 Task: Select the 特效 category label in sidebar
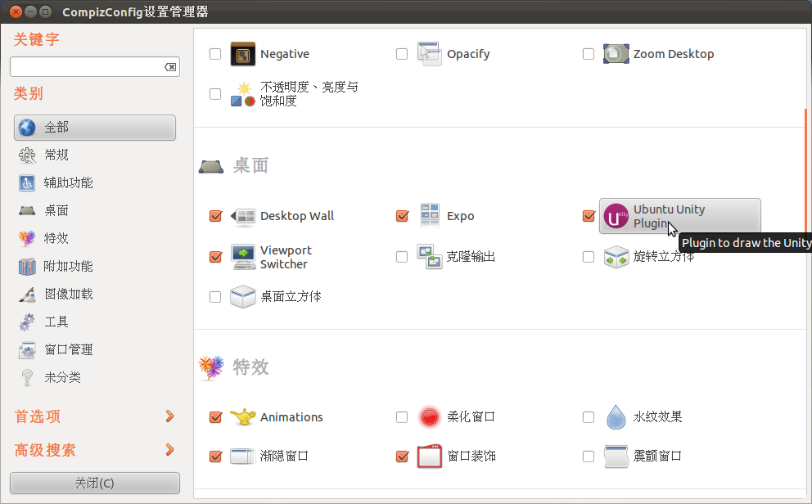point(56,239)
